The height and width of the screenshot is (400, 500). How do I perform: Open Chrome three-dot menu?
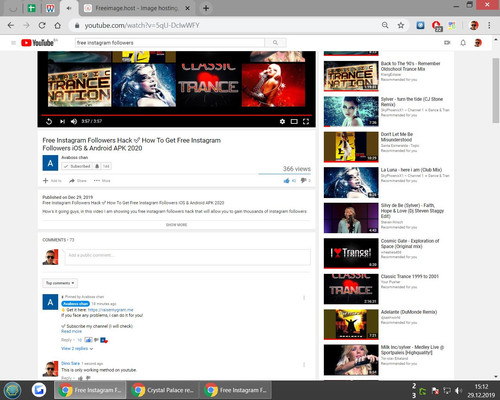(x=489, y=25)
